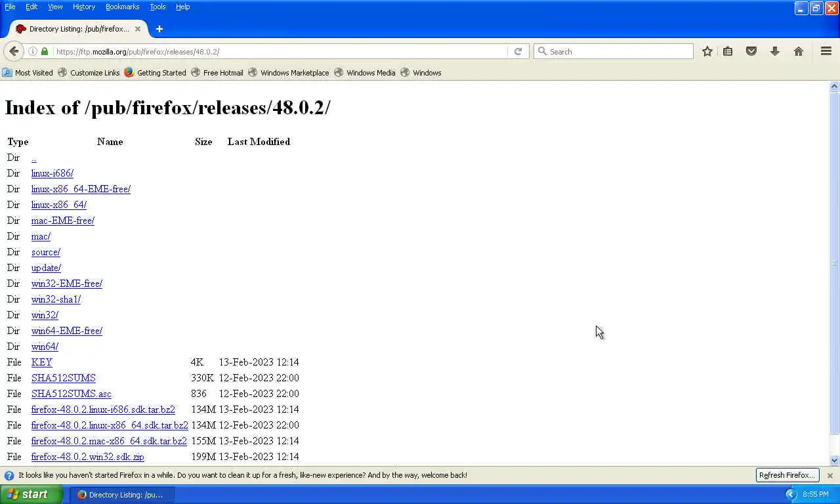Open the Bookmarks menu

coord(122,7)
